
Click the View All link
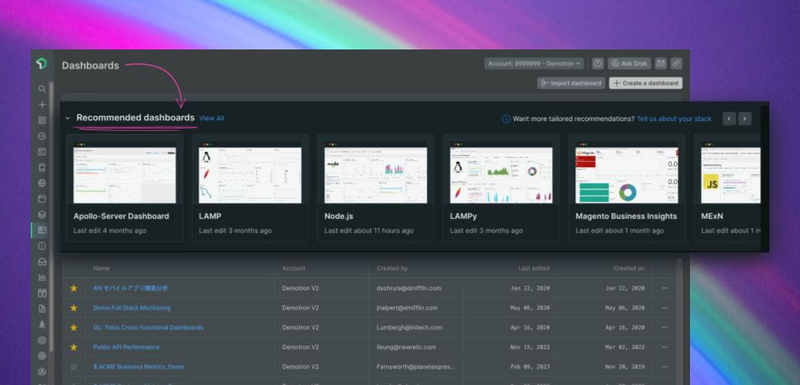click(211, 118)
